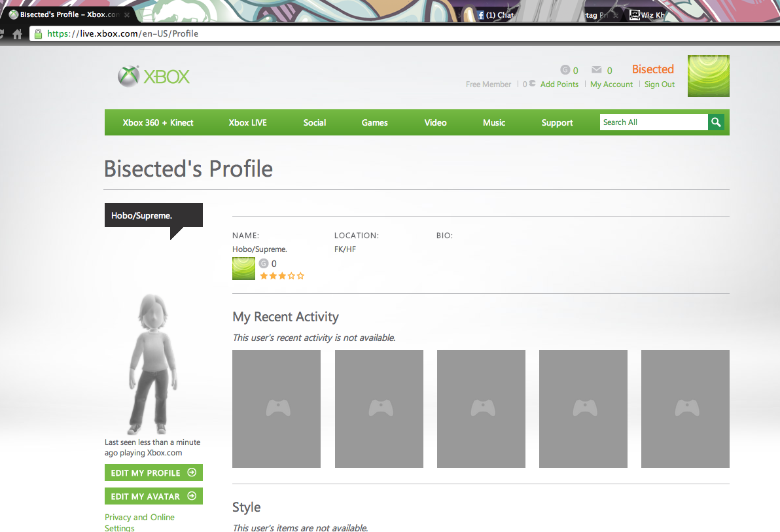
Task: Open the second recent activity game tile
Action: pos(379,408)
